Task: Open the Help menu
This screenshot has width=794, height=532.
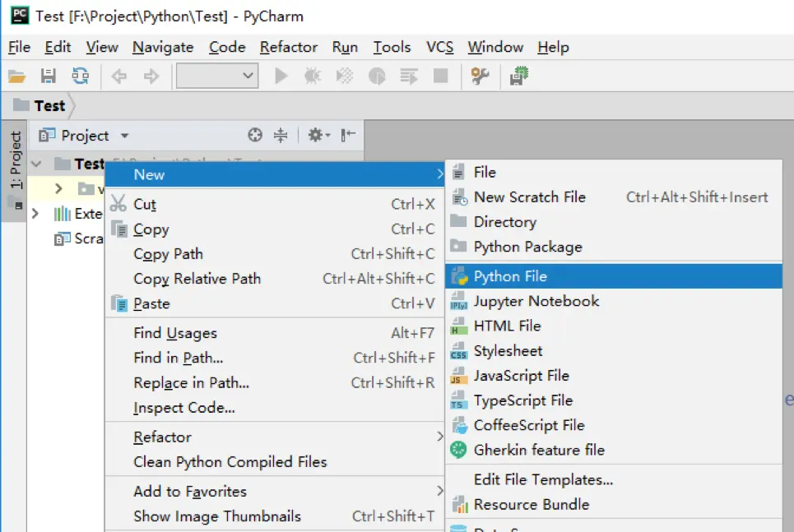Action: (553, 47)
